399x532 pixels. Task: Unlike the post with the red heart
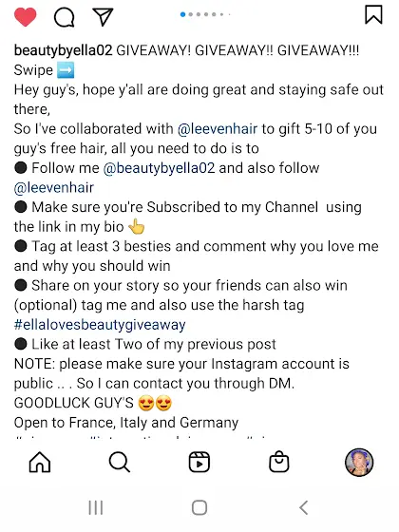pyautogui.click(x=25, y=17)
